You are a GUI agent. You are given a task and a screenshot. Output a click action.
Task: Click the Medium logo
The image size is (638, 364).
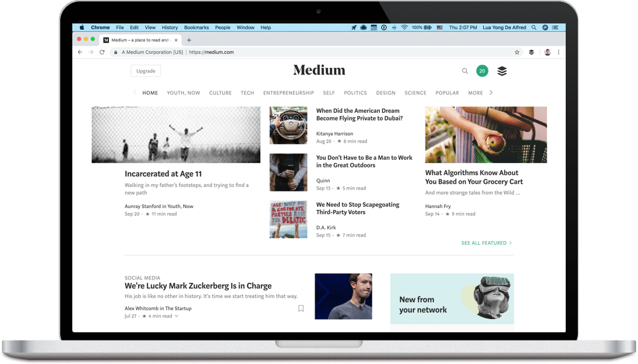click(x=319, y=70)
